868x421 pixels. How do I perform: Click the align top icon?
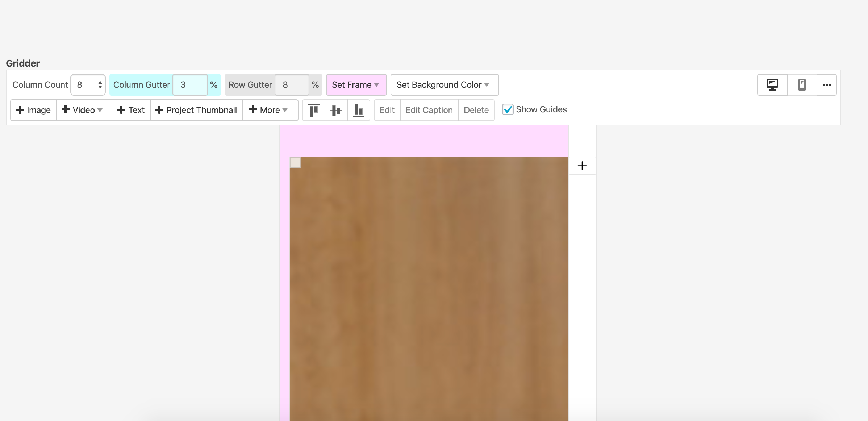(314, 110)
